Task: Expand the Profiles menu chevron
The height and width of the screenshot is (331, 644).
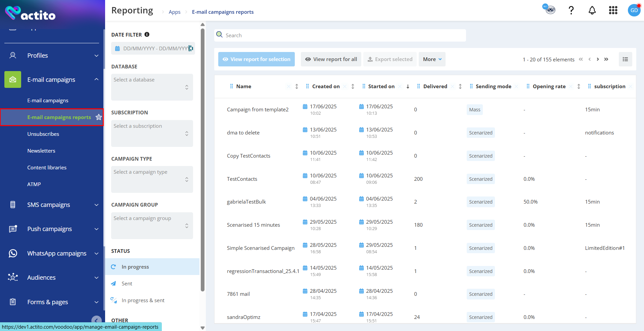Action: click(96, 56)
